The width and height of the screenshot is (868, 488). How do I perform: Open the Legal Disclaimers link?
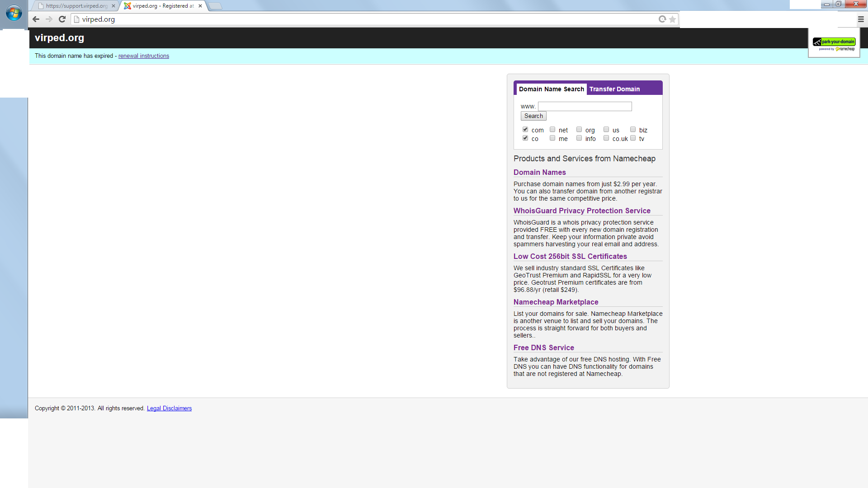pos(169,408)
